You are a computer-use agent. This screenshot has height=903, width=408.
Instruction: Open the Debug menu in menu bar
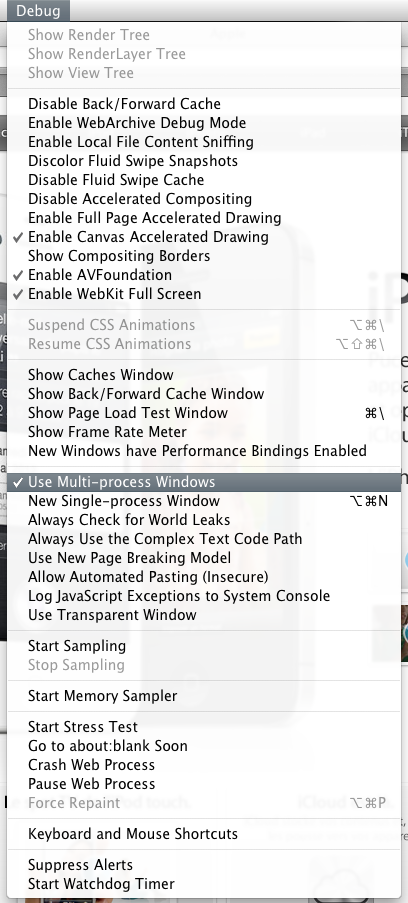click(x=38, y=10)
